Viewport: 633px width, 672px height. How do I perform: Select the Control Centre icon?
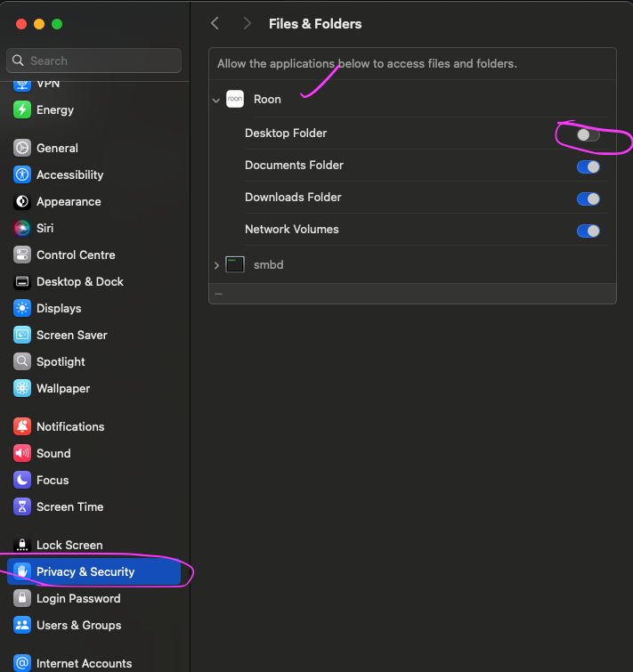pyautogui.click(x=22, y=255)
